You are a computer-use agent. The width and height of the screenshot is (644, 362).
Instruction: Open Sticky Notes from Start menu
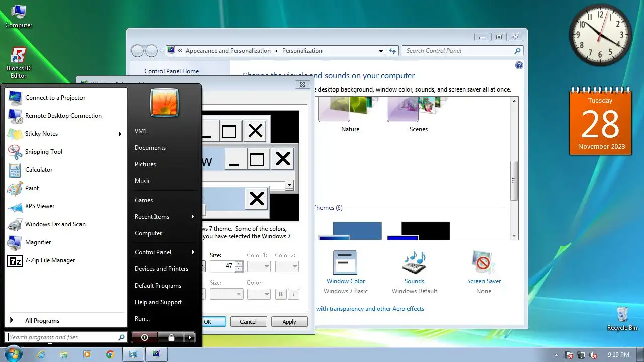[x=65, y=134]
